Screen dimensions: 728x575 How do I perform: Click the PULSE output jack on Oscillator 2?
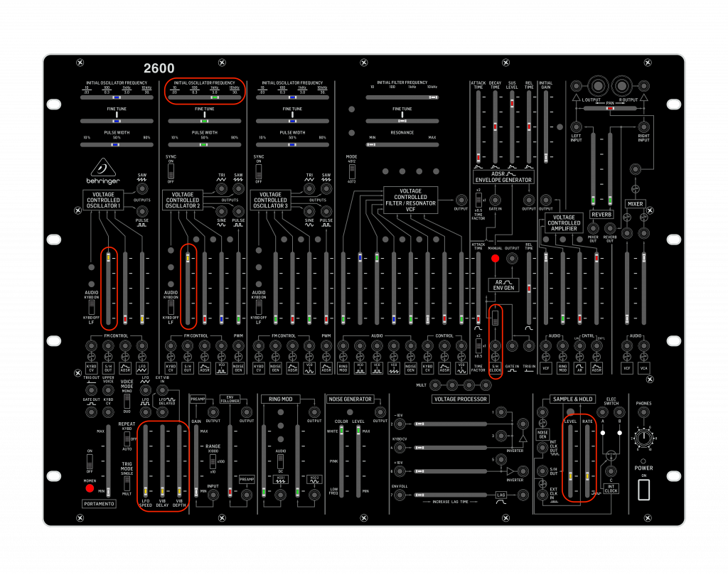(238, 212)
